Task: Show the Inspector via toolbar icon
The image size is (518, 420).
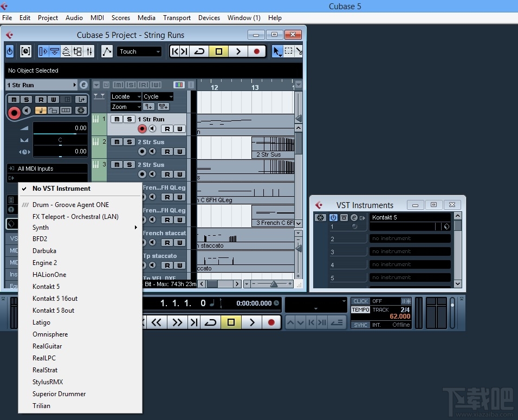Action: (x=43, y=51)
